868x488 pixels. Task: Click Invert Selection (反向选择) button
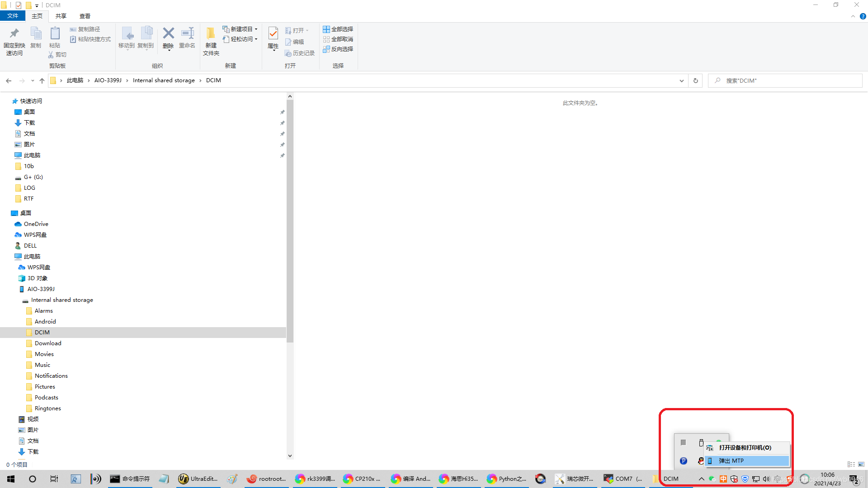pyautogui.click(x=338, y=49)
